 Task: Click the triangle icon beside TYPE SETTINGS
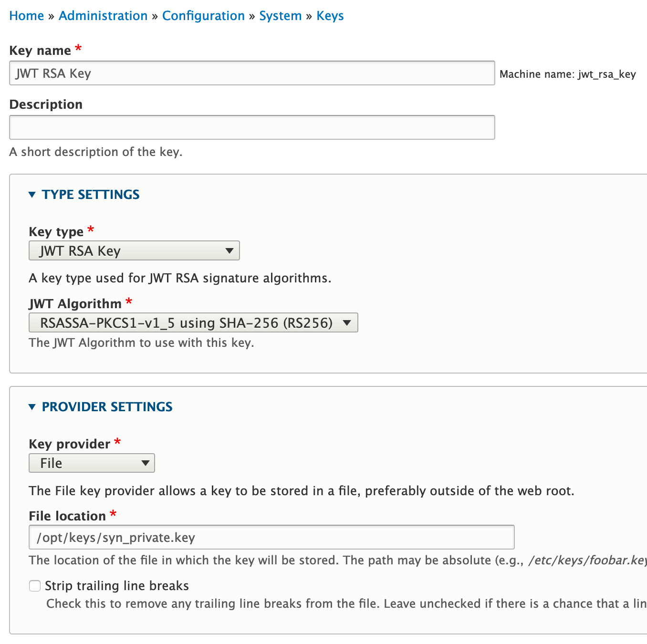[x=32, y=194]
